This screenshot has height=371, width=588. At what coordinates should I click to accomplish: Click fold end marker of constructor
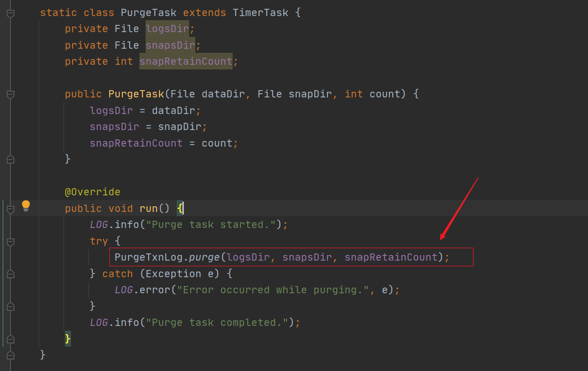coord(10,160)
